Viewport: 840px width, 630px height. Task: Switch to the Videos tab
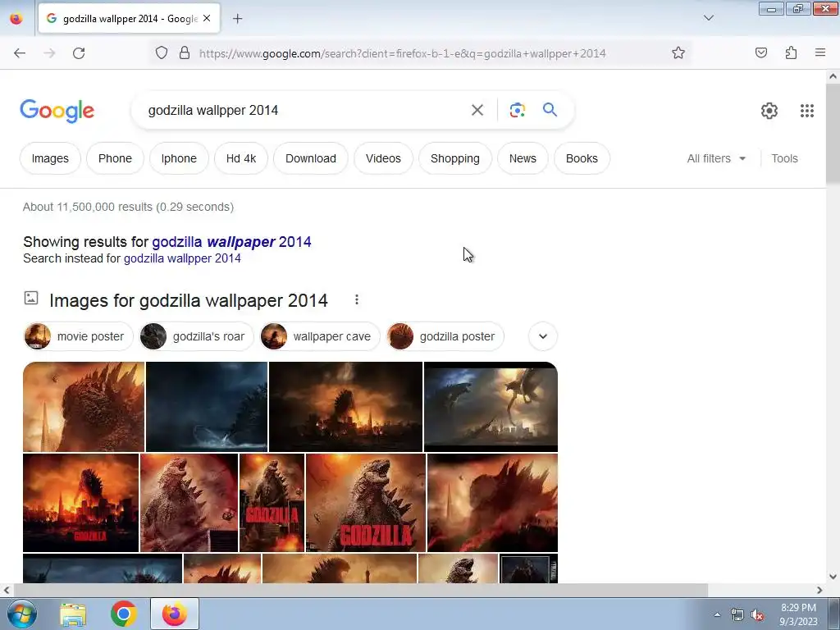tap(383, 158)
